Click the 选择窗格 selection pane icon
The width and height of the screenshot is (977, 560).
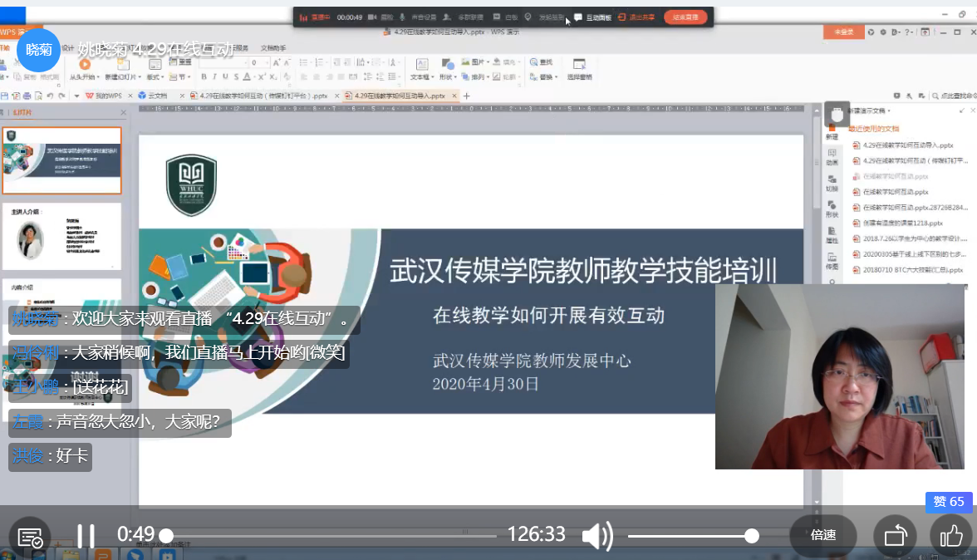click(579, 66)
